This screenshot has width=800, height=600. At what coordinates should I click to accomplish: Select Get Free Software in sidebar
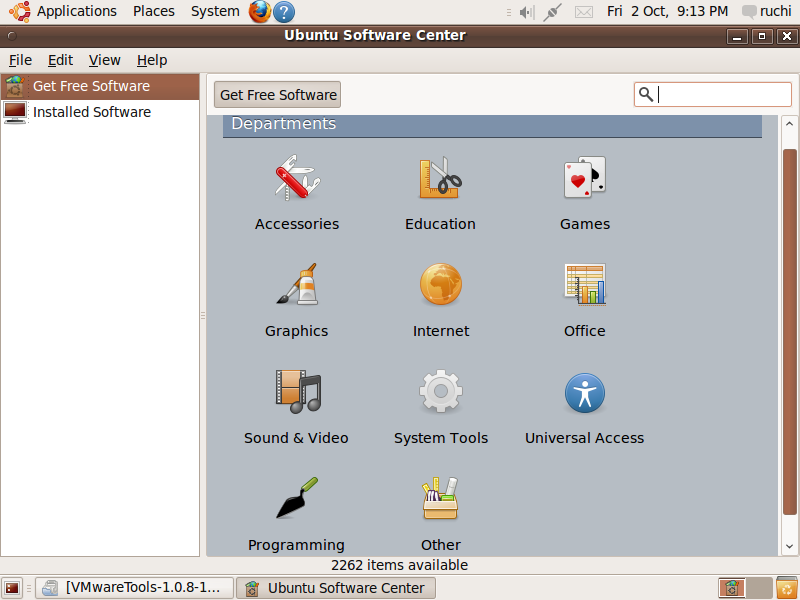[100, 86]
